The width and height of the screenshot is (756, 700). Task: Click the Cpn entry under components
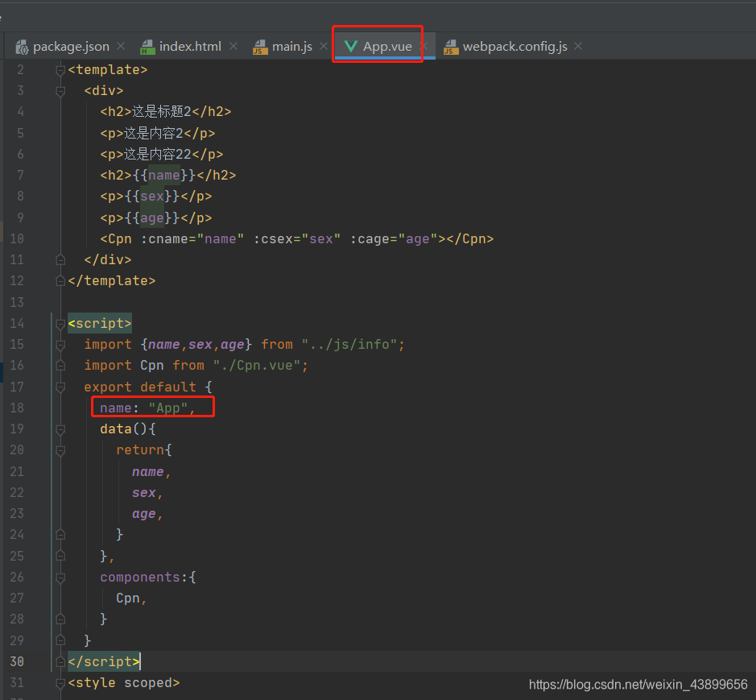[x=128, y=599]
